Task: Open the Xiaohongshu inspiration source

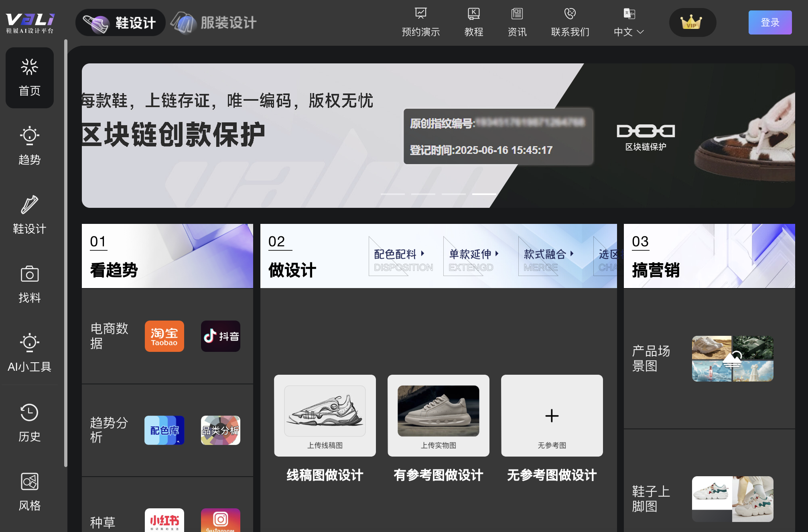Action: point(164,520)
